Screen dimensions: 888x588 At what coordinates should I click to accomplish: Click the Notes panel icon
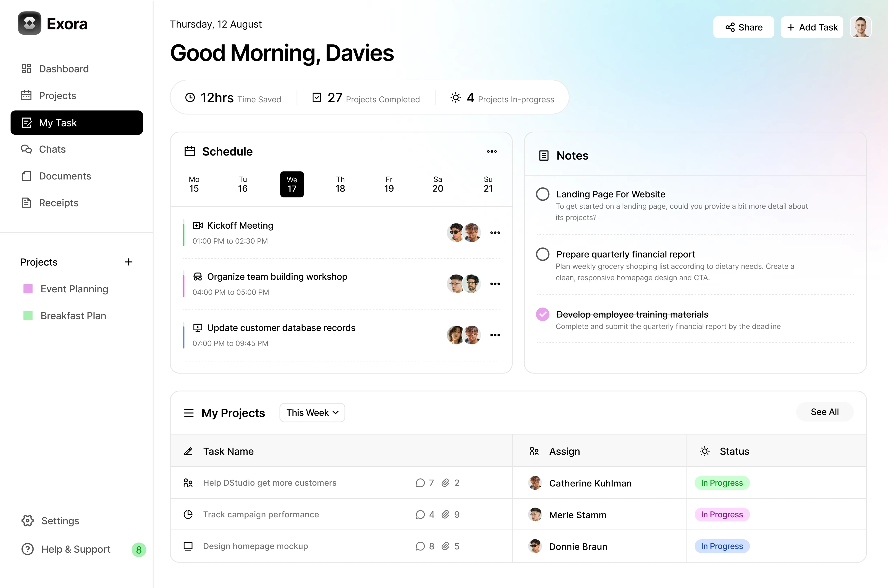pyautogui.click(x=544, y=156)
